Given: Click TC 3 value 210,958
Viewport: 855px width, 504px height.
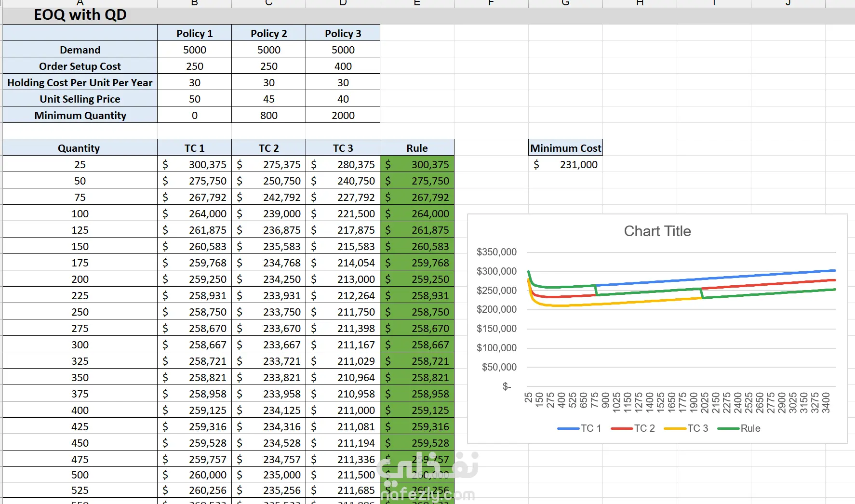Looking at the screenshot, I should pos(343,394).
